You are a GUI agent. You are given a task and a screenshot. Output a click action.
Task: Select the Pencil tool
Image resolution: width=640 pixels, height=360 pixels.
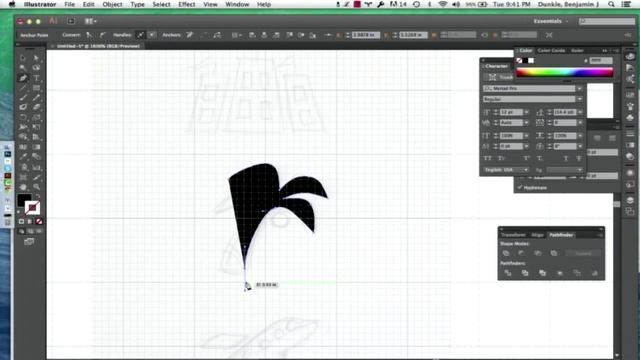tap(36, 98)
